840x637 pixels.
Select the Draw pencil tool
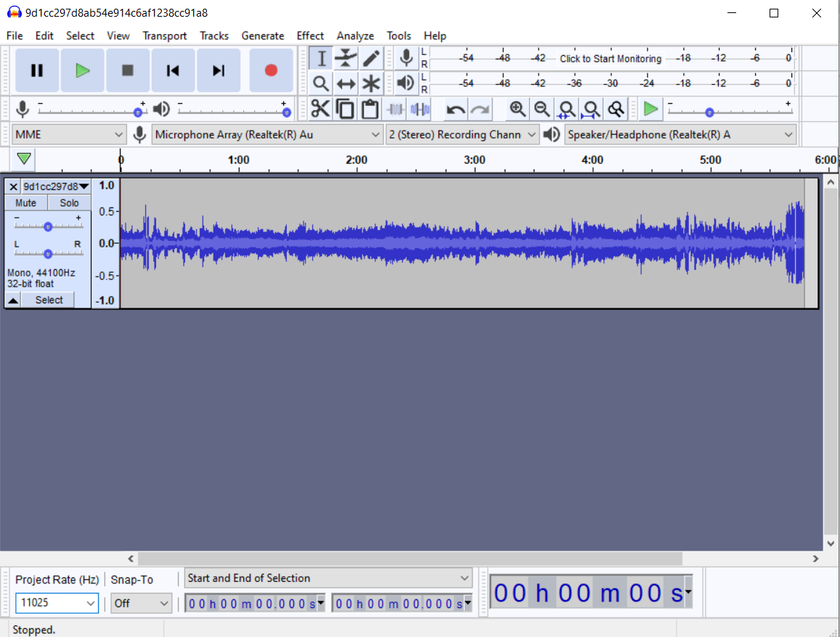[371, 58]
